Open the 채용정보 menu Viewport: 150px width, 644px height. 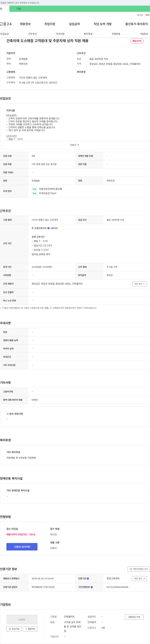[25, 24]
